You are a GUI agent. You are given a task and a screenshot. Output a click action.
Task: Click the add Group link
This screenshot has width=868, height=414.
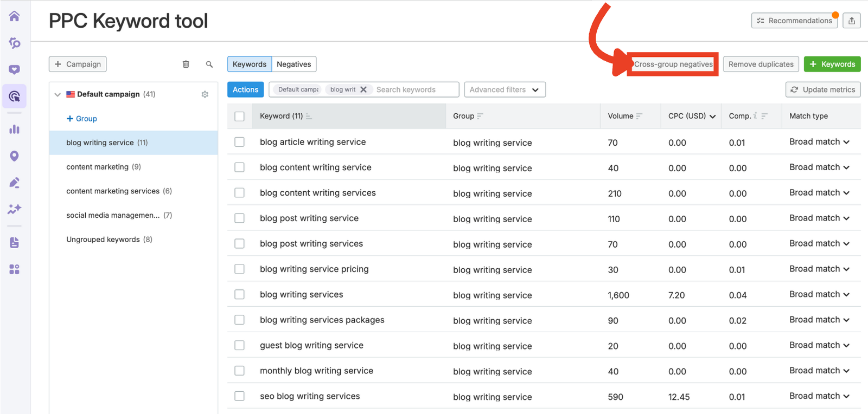pos(82,119)
